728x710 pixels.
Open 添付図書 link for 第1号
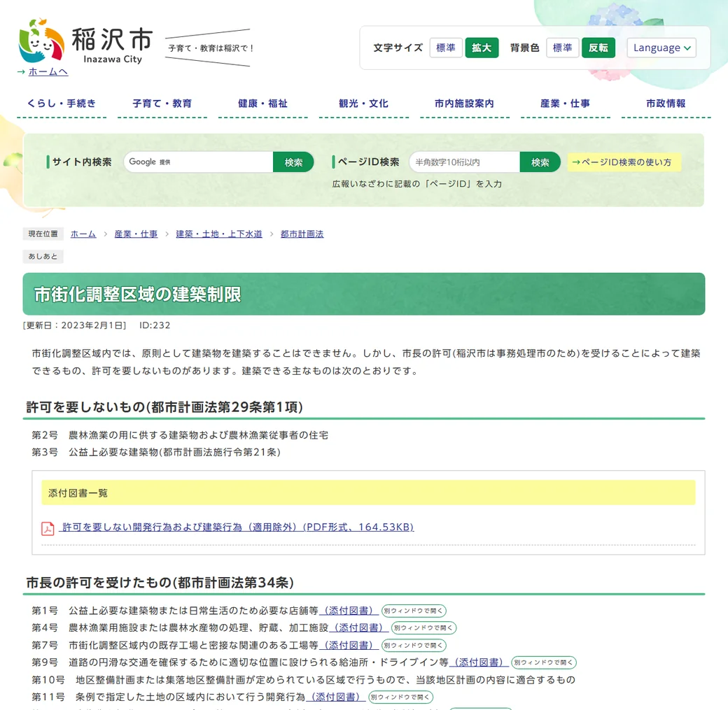pyautogui.click(x=349, y=611)
